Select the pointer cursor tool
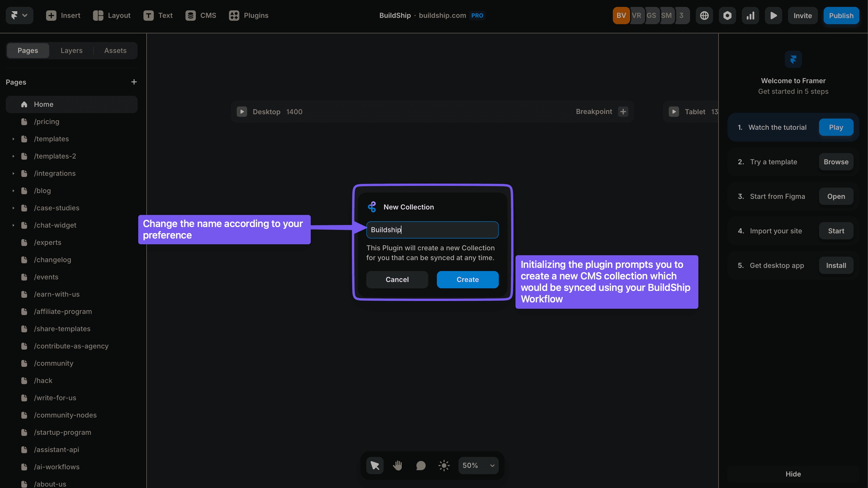This screenshot has width=868, height=488. [x=375, y=466]
